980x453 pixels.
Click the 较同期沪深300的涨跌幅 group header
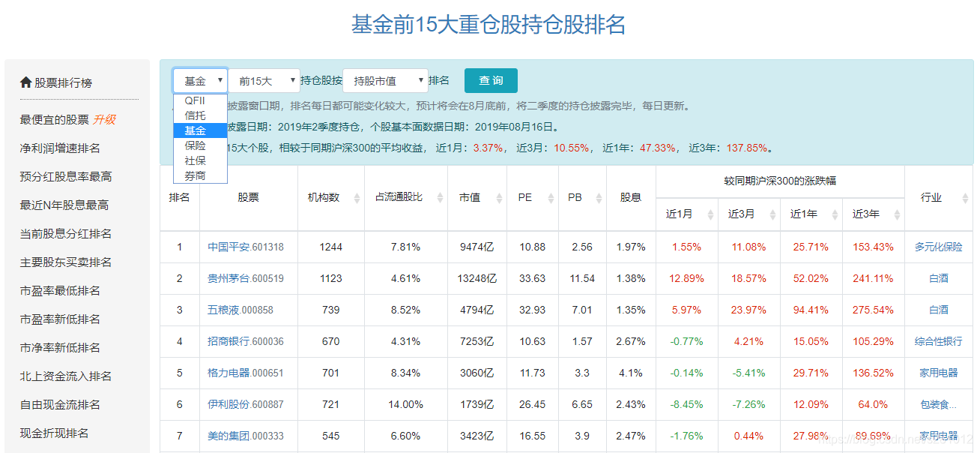click(780, 181)
